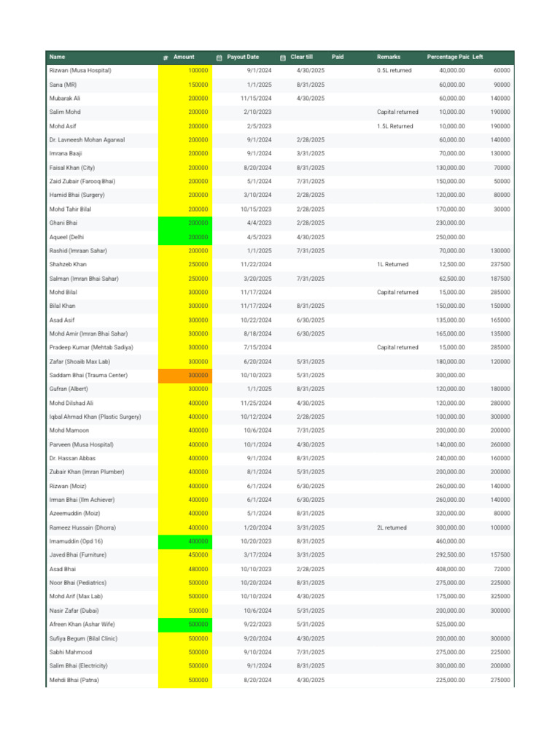Image resolution: width=560 pixels, height=747 pixels.
Task: Select the Imrana Baaji name cell
Action: pos(66,154)
